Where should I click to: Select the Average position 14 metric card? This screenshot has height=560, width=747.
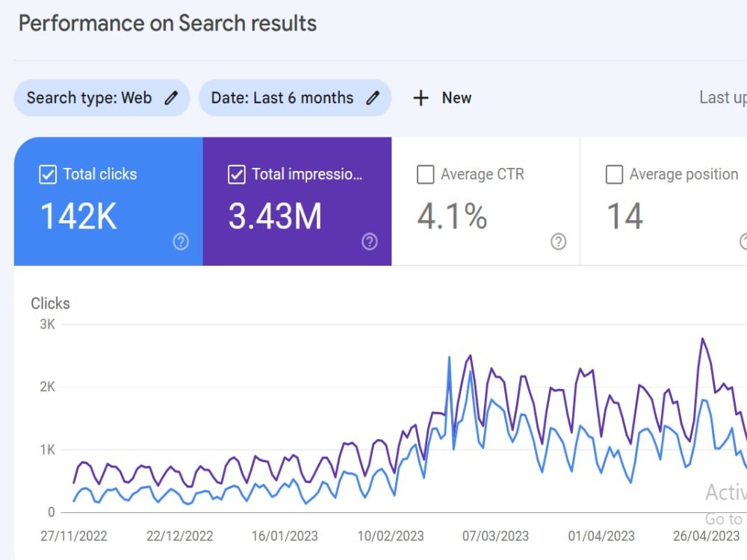pyautogui.click(x=663, y=202)
